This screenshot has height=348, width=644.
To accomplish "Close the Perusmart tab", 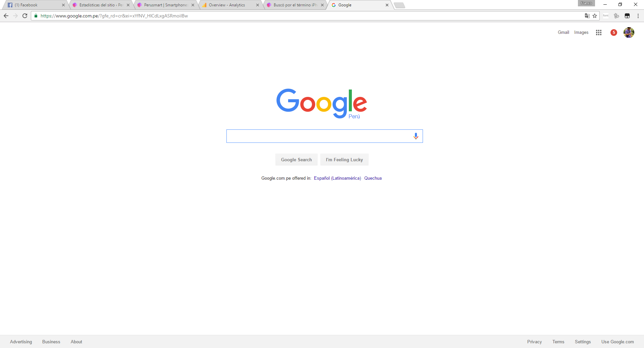I will pyautogui.click(x=193, y=5).
